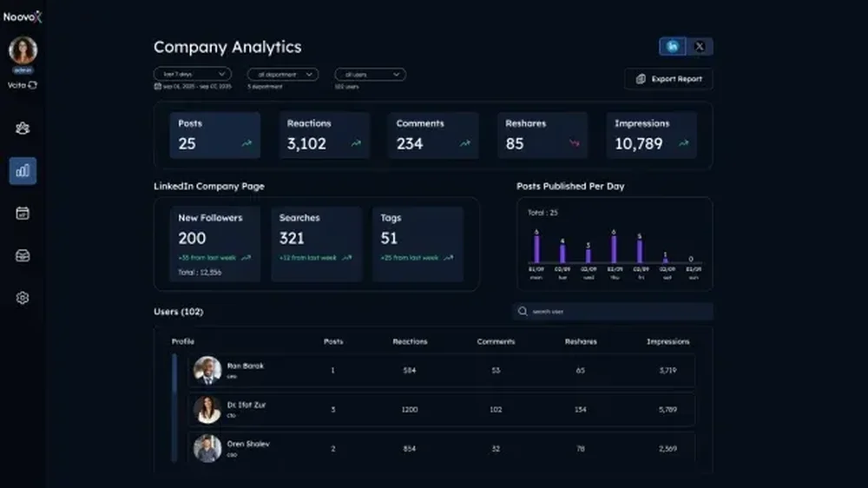Open the Dr. Ifat Zur user name
Screen dimensions: 868x488
point(247,405)
